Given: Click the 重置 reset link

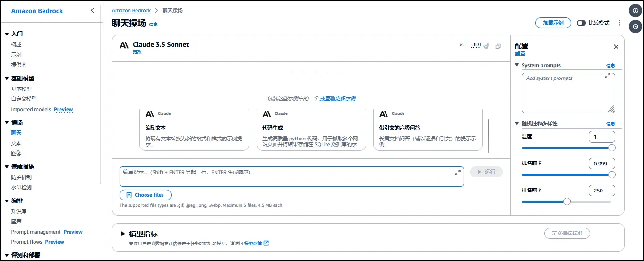Looking at the screenshot, I should coord(520,54).
